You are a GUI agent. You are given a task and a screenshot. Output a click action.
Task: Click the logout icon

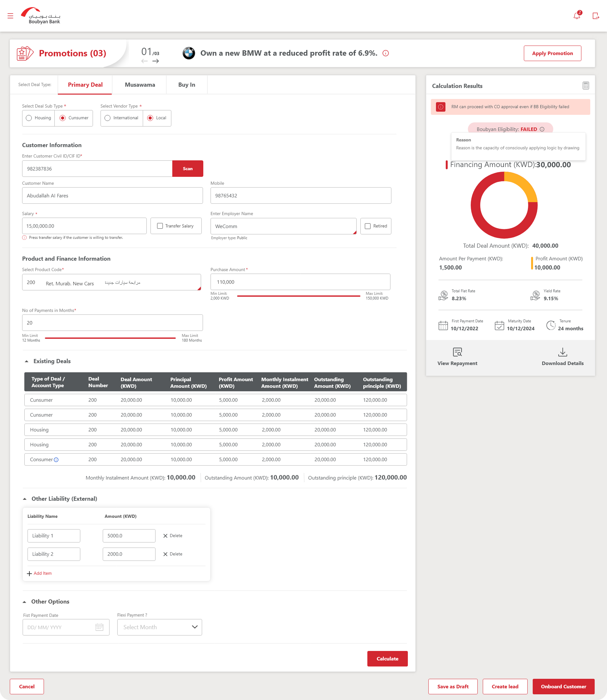(x=596, y=15)
